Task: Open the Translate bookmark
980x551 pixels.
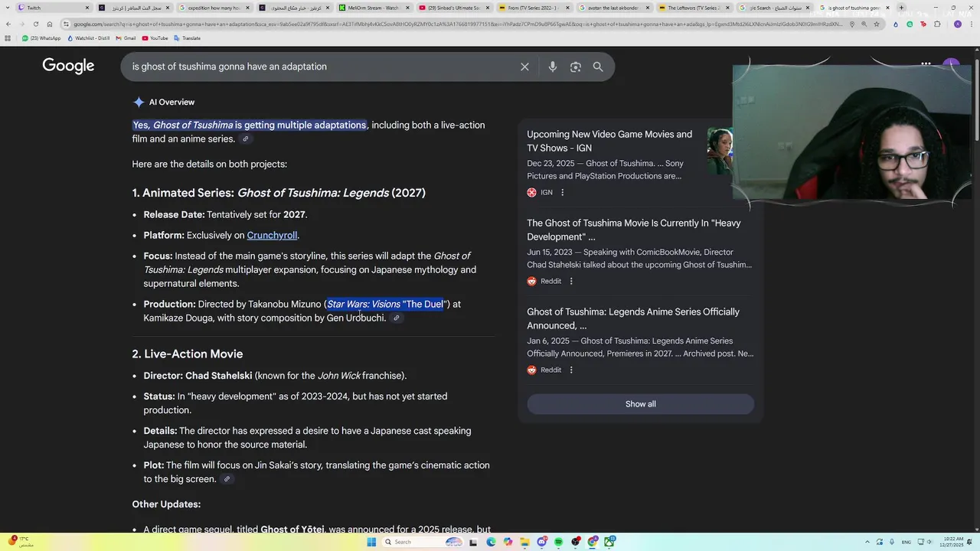Action: [x=188, y=38]
